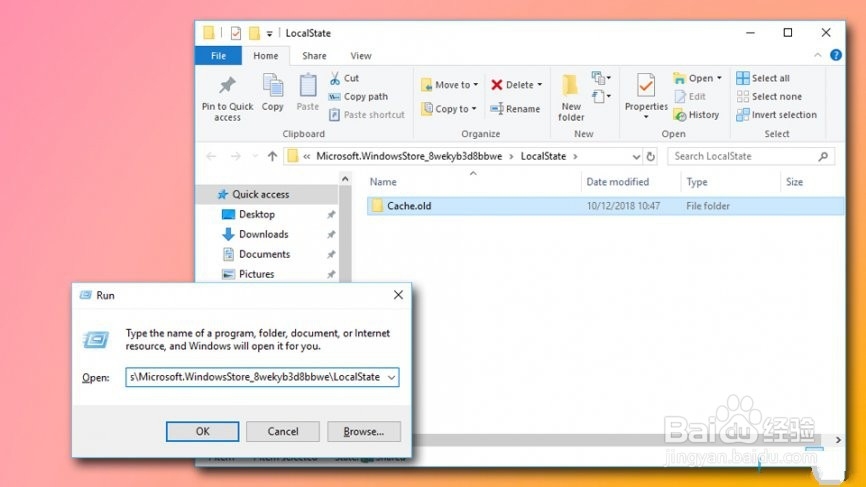Click the search magnifier icon
This screenshot has width=866, height=487.
coord(823,156)
